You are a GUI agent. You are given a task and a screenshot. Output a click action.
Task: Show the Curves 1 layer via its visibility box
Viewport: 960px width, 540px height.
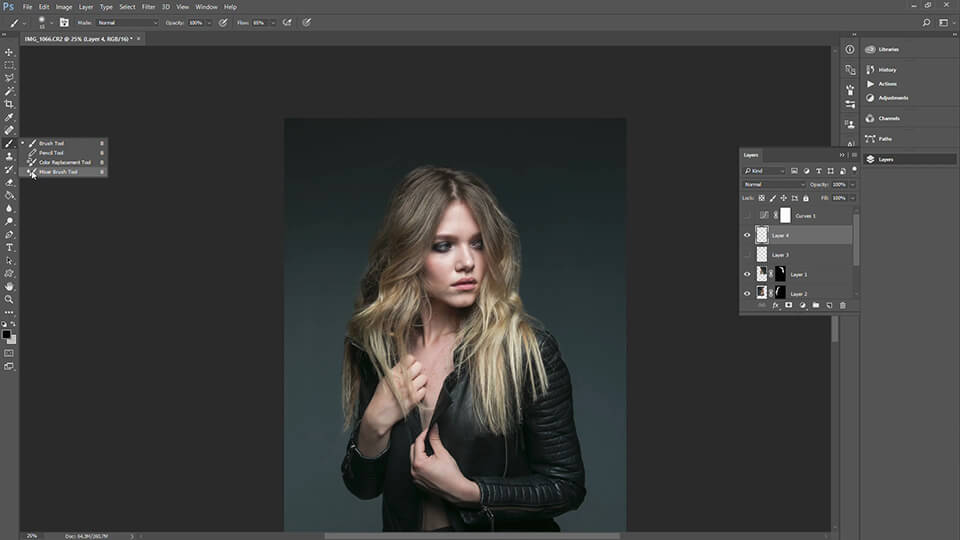click(x=747, y=216)
